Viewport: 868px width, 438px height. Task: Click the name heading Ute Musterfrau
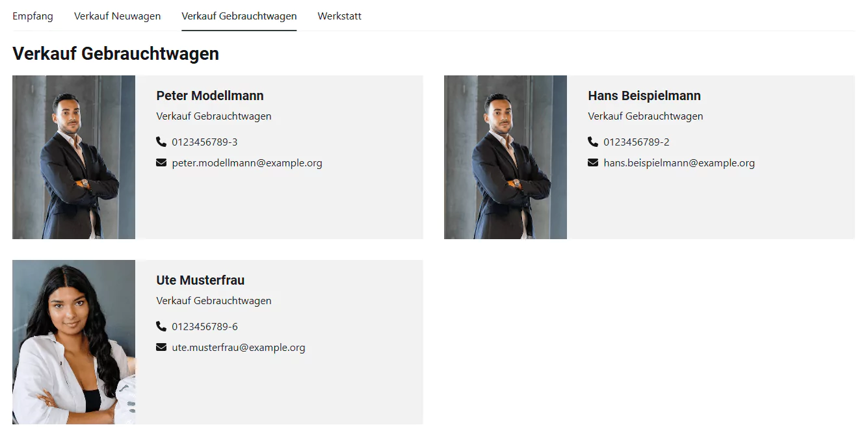pyautogui.click(x=200, y=280)
